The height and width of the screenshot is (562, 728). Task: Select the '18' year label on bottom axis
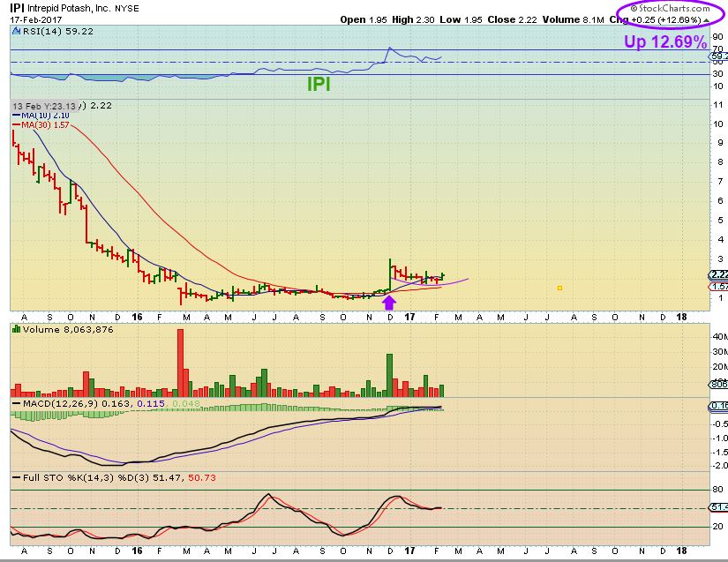tap(681, 551)
